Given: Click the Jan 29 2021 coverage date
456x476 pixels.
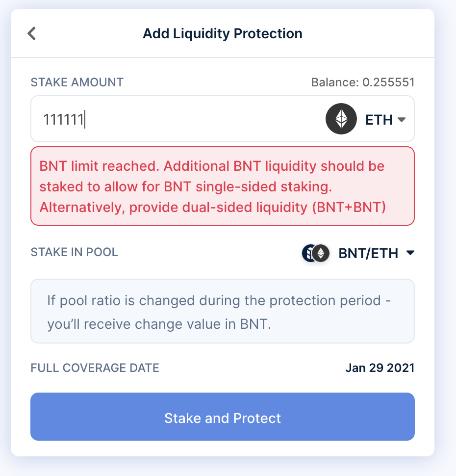Looking at the screenshot, I should tap(380, 368).
